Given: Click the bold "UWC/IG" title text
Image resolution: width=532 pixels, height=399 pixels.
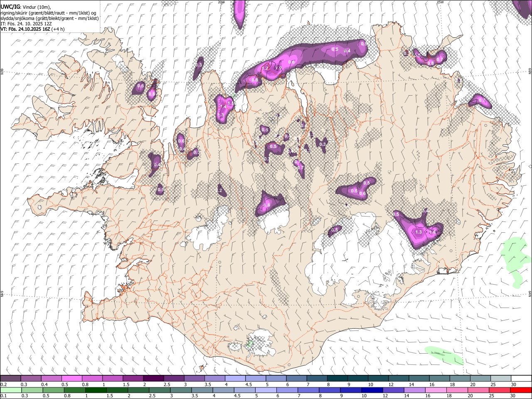Looking at the screenshot, I should point(10,6).
